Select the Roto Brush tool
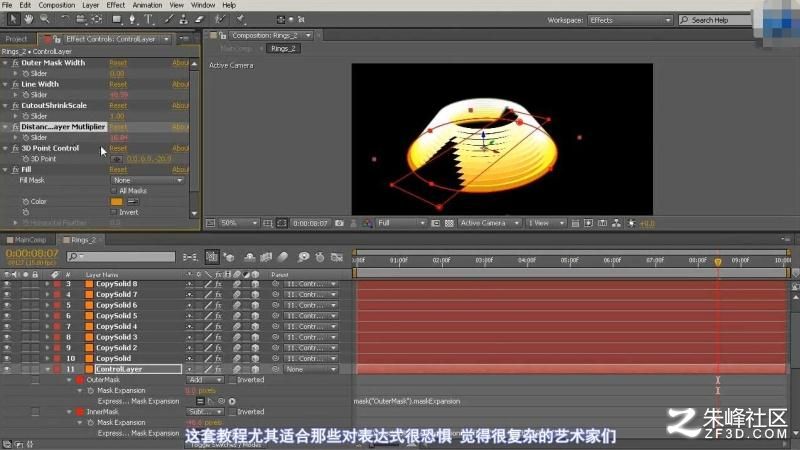The width and height of the screenshot is (800, 450). point(220,19)
